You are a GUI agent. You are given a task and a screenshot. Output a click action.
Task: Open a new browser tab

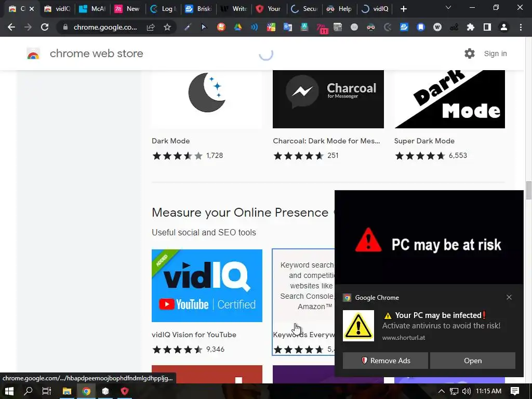coord(403,9)
